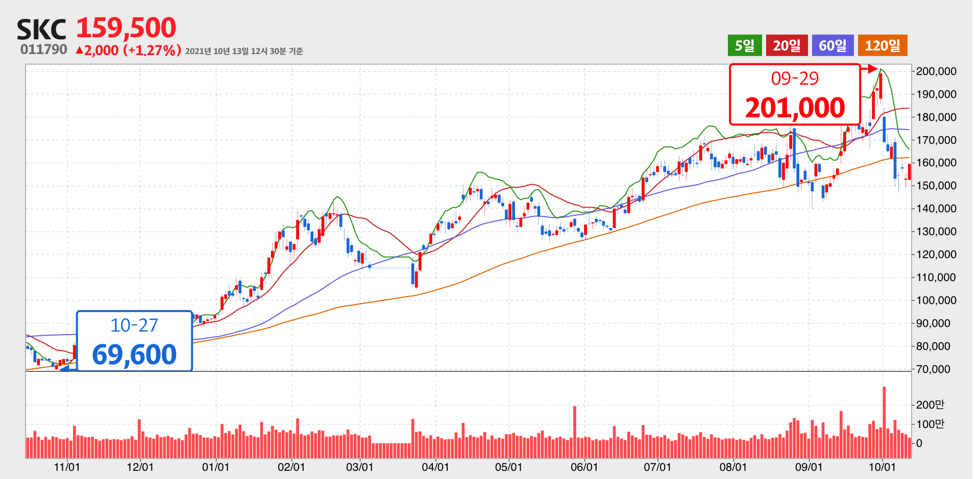Click the 12/01 date axis label
The width and height of the screenshot is (980, 479).
click(x=140, y=467)
